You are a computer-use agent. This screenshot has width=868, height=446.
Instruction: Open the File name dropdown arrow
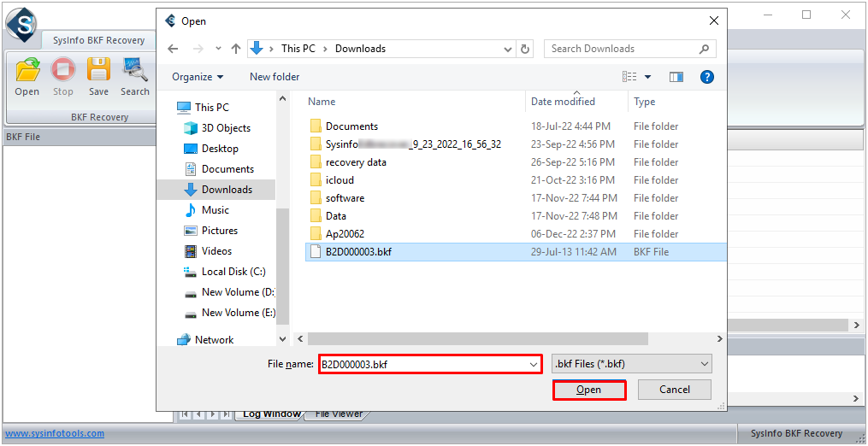click(534, 364)
